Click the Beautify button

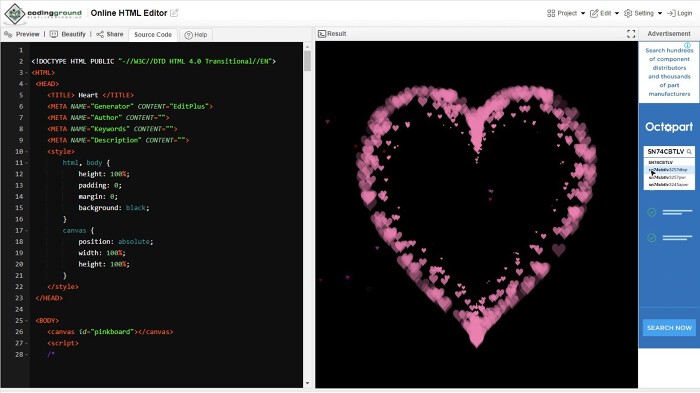(x=67, y=34)
